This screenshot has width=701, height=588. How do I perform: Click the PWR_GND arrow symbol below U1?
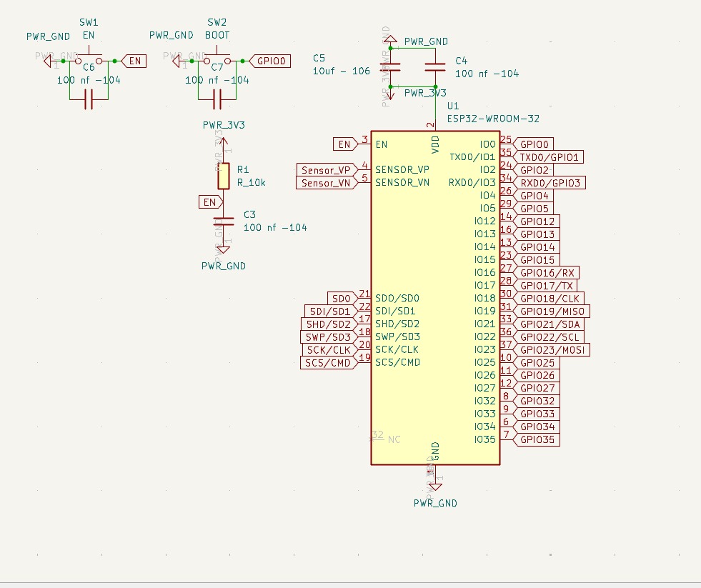click(x=435, y=486)
